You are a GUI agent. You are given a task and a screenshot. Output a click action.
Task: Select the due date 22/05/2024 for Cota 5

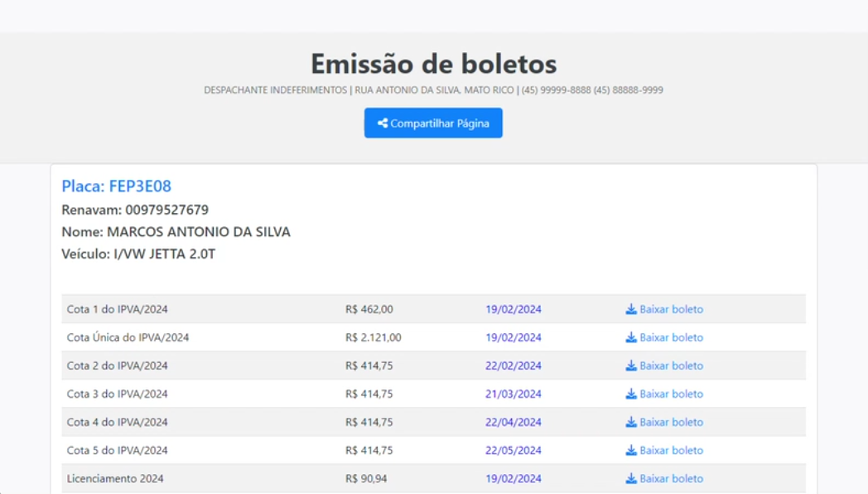(x=514, y=449)
